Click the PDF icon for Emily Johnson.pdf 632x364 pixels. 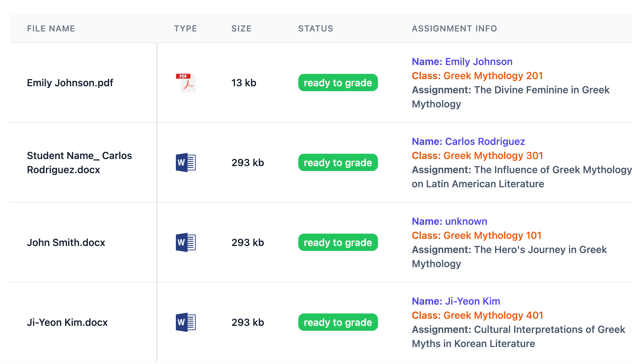click(185, 83)
